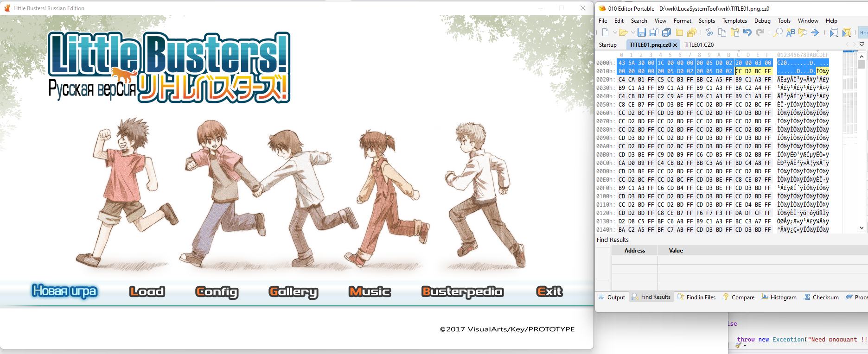Open Gallery in the game menu
Viewport: 868px width, 354px height.
[294, 292]
